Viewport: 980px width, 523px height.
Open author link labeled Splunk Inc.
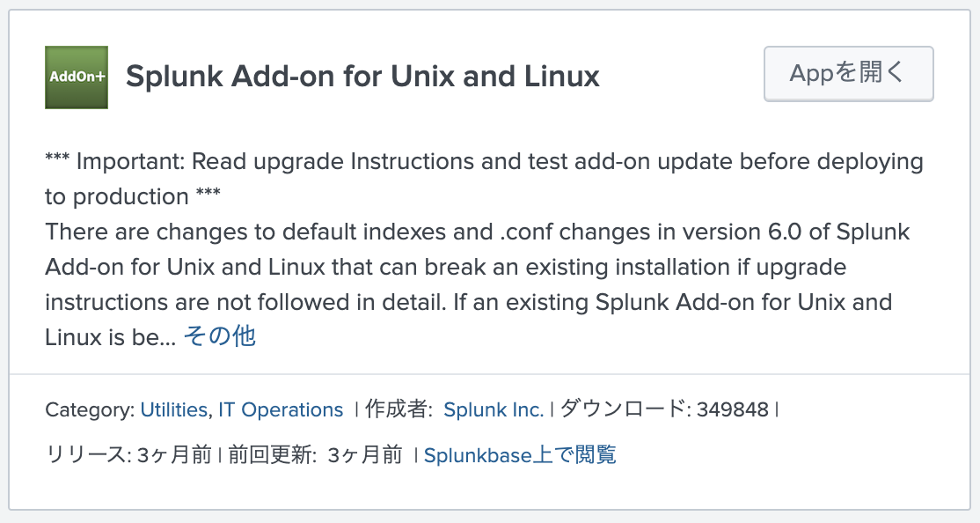494,409
